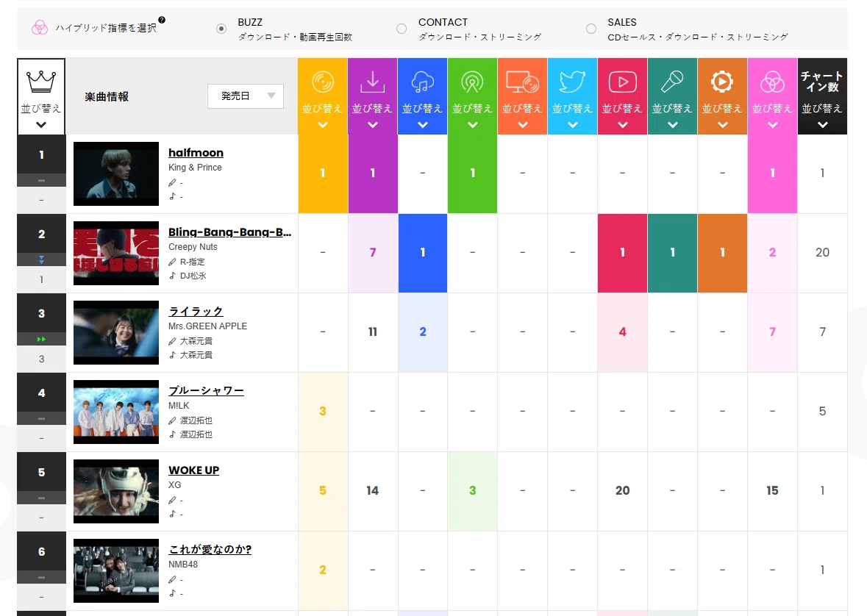Image resolution: width=867 pixels, height=616 pixels.
Task: Click lyricist pen icon in ライラック row
Action: point(173,341)
